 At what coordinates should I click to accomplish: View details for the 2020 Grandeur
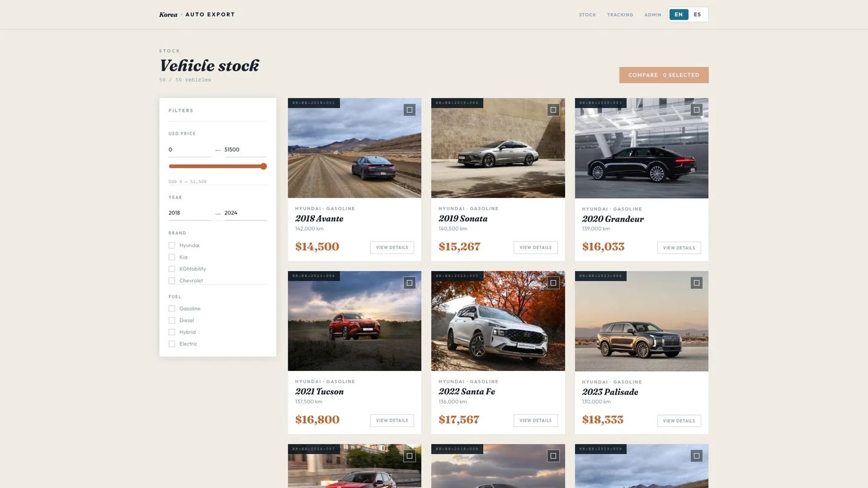[x=679, y=248]
